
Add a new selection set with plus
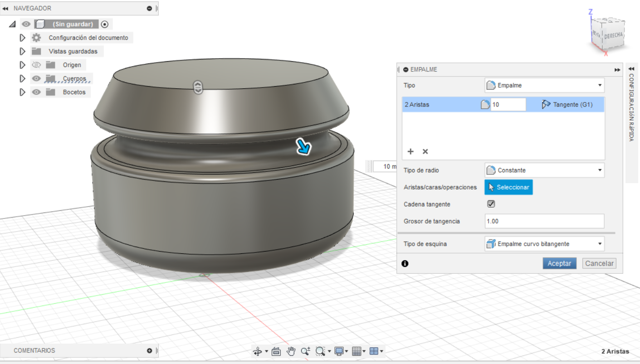(x=410, y=151)
